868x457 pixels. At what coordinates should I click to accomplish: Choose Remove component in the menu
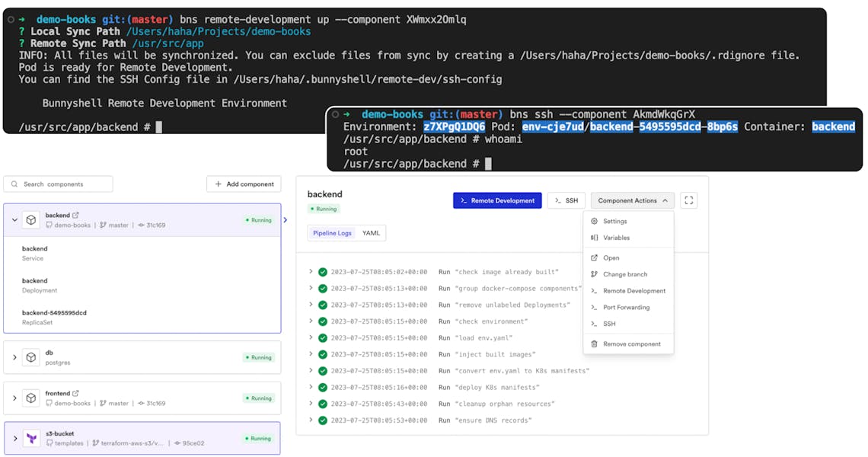[631, 344]
